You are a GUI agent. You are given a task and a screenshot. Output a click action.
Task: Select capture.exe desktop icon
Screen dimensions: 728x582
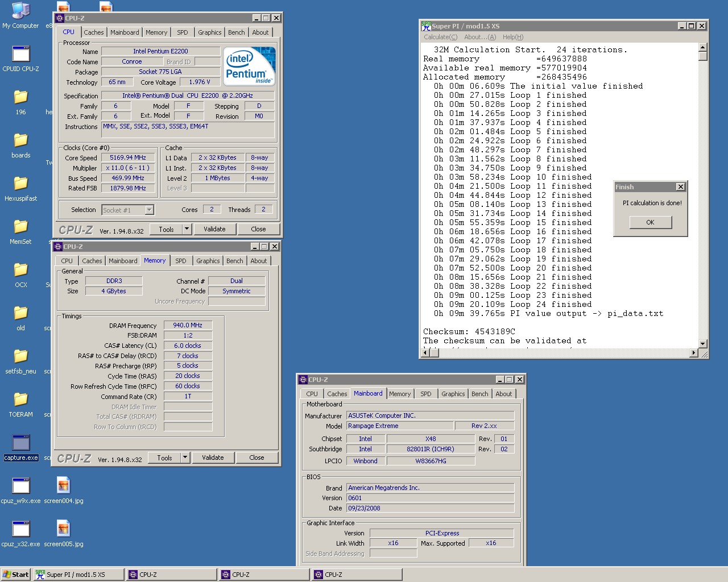click(21, 448)
